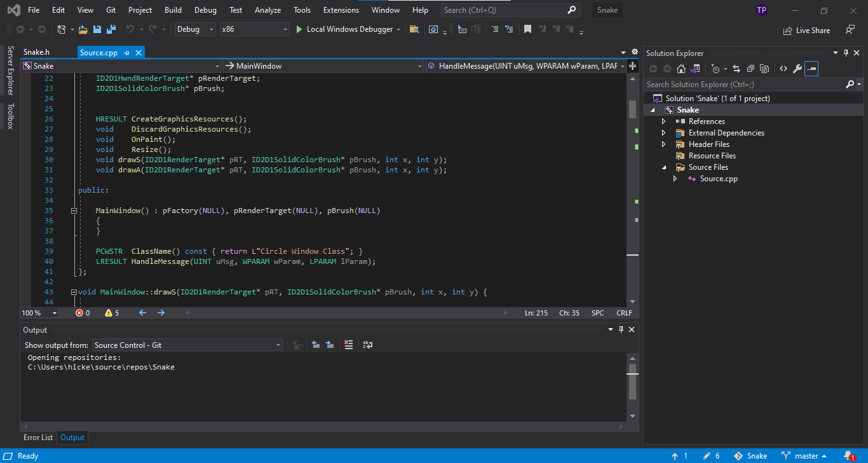This screenshot has width=868, height=463.
Task: Click the Home icon in Solution Explorer
Action: (x=681, y=69)
